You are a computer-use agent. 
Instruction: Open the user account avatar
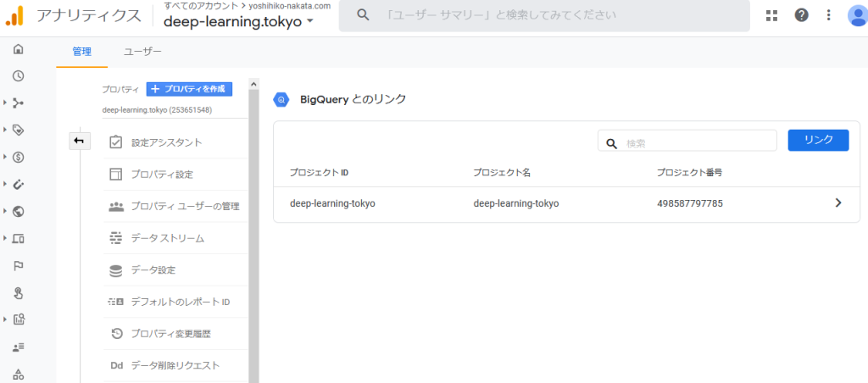[x=858, y=15]
